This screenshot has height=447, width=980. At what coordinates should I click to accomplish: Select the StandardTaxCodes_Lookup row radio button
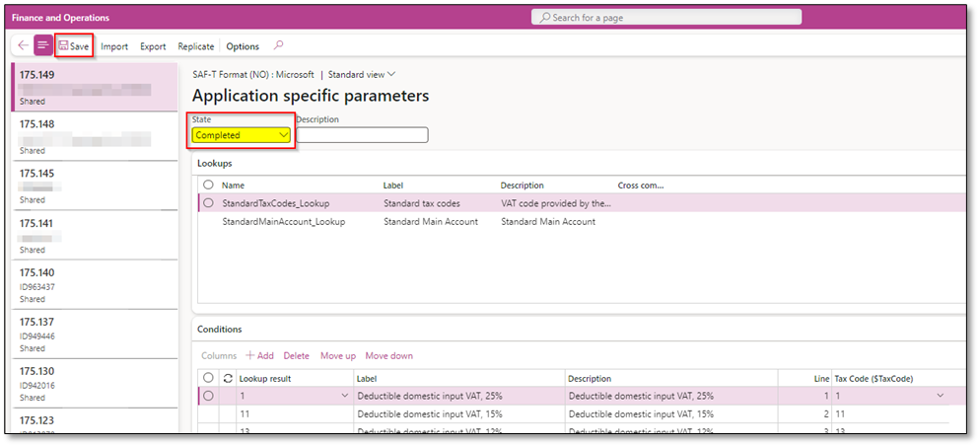click(x=208, y=203)
